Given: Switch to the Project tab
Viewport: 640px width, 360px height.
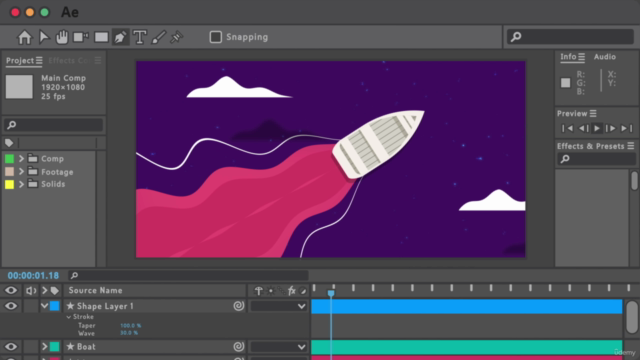Looking at the screenshot, I should 20,60.
